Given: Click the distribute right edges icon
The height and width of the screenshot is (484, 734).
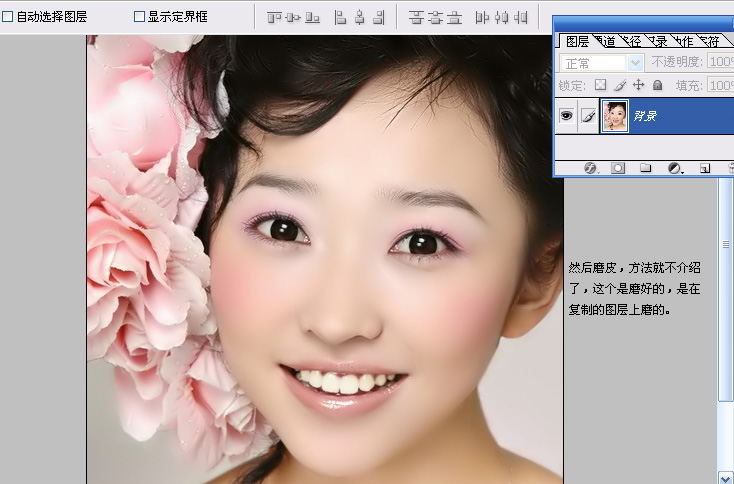Looking at the screenshot, I should coord(521,18).
